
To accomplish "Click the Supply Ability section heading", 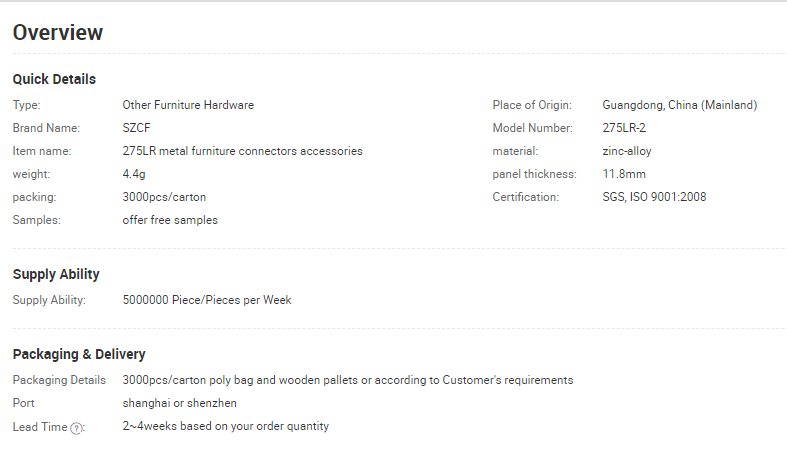I will 56,274.
